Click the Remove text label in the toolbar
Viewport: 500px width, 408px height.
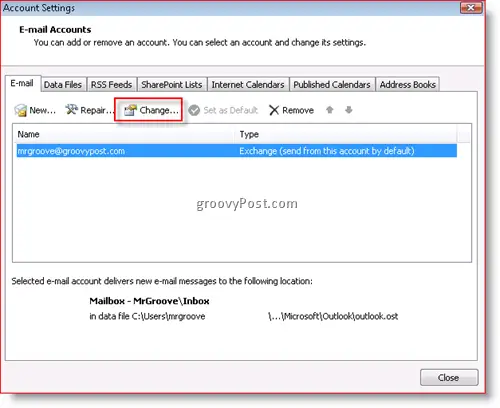[298, 110]
